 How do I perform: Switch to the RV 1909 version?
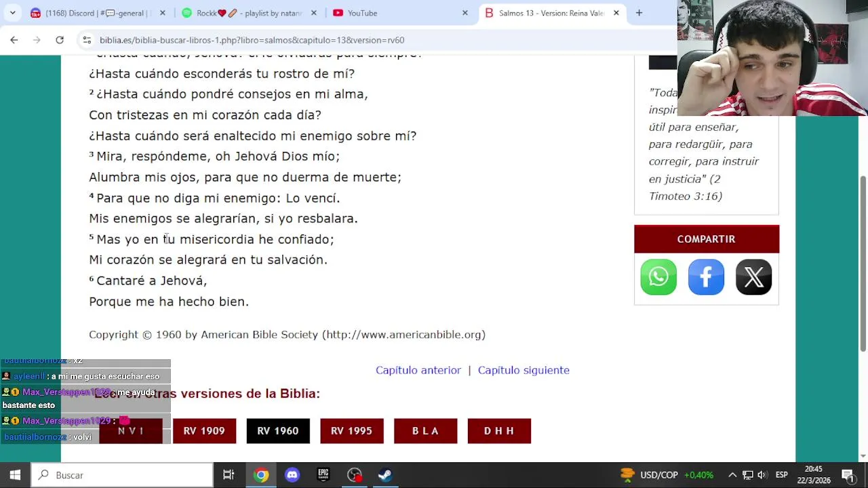click(x=204, y=431)
